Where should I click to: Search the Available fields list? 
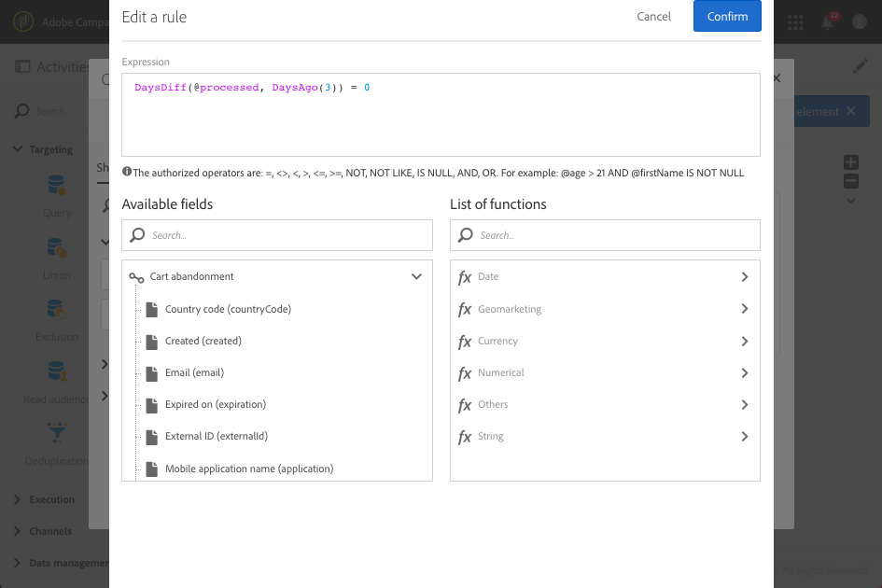tap(285, 235)
